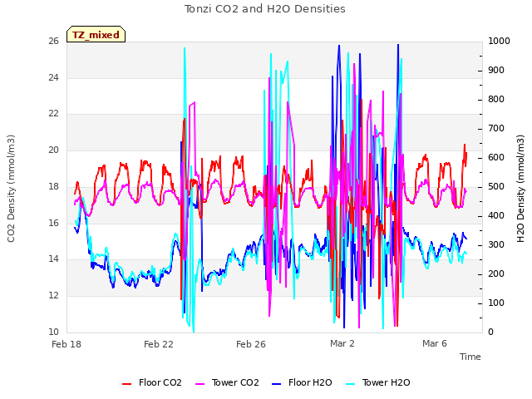
Task: Click the 400 tick on the H2O axis
Action: coord(496,216)
